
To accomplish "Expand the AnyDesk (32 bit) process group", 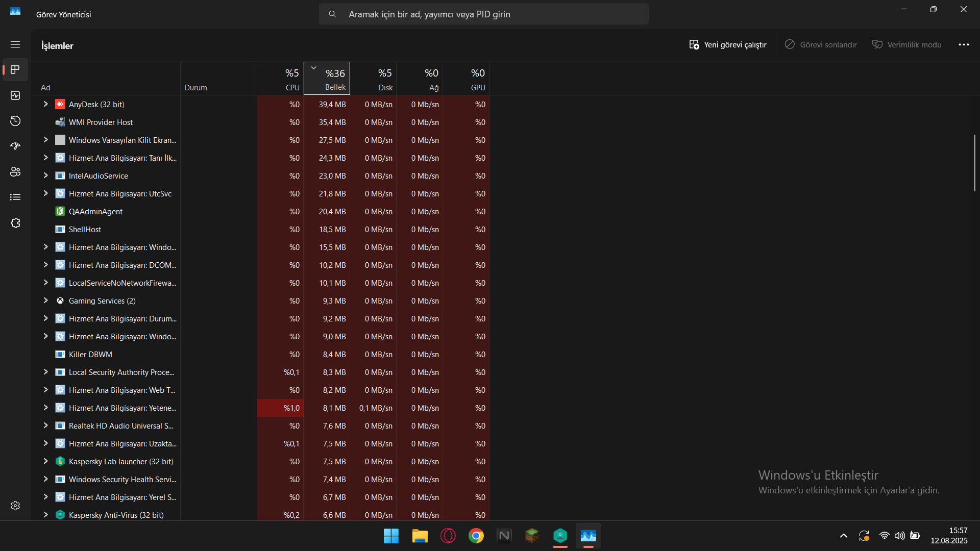I will 45,104.
